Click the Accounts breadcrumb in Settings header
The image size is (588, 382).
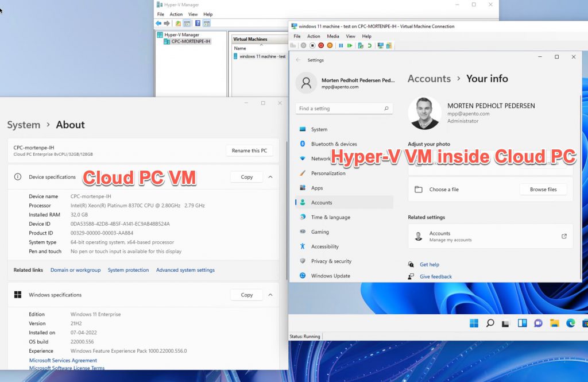coord(429,79)
